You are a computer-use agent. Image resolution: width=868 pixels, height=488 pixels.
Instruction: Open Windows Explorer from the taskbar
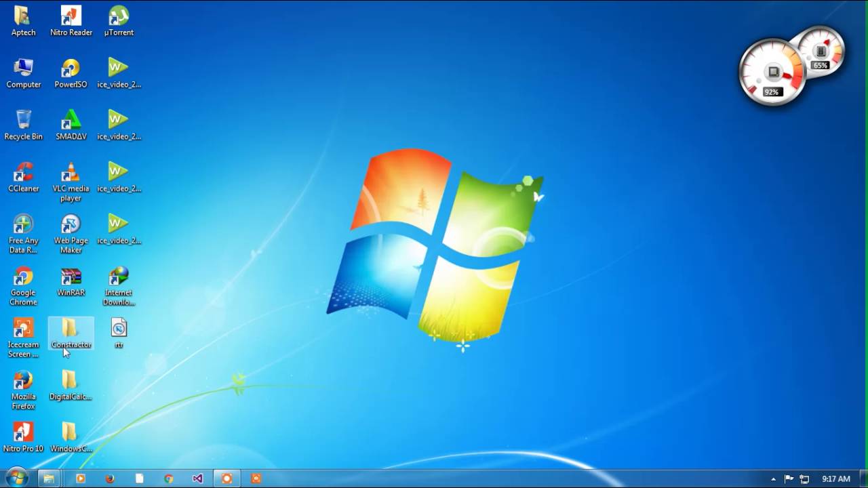click(x=49, y=479)
